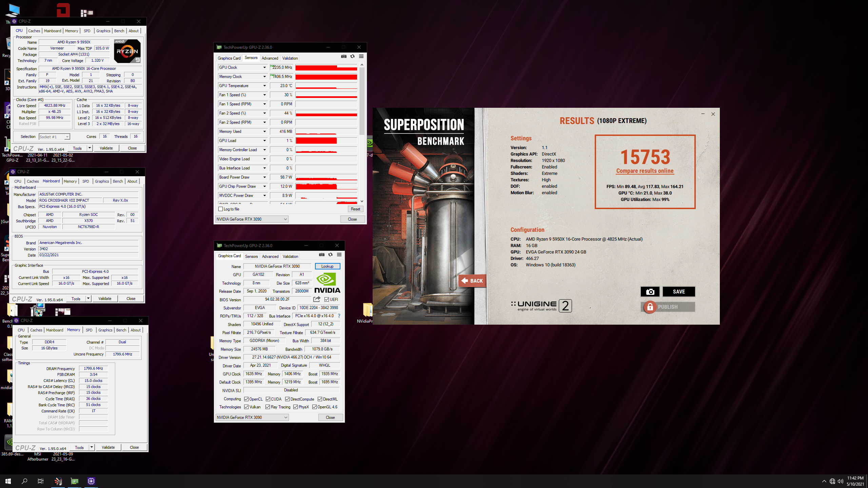
Task: Open GPU selector dropdown in Graphics Card window
Action: 252,418
